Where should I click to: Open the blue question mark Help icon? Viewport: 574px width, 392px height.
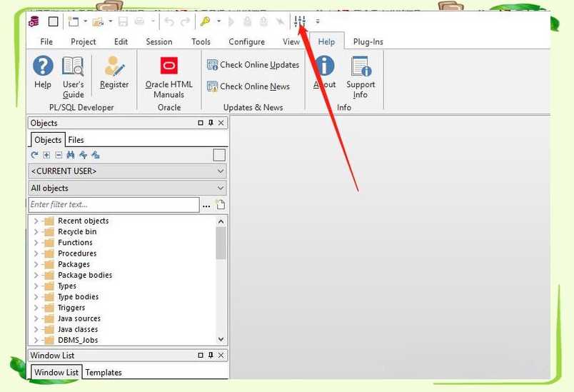point(43,66)
